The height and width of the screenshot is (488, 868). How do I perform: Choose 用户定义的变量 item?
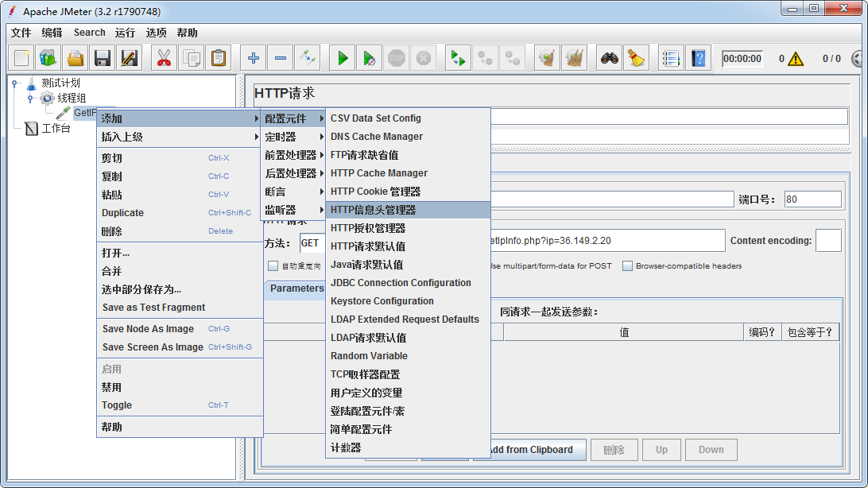(408, 393)
